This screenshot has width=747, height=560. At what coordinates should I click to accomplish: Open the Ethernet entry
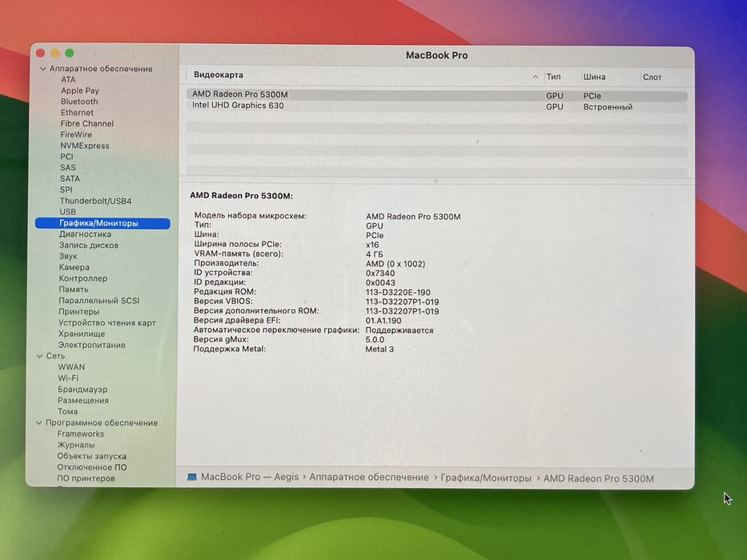[77, 112]
